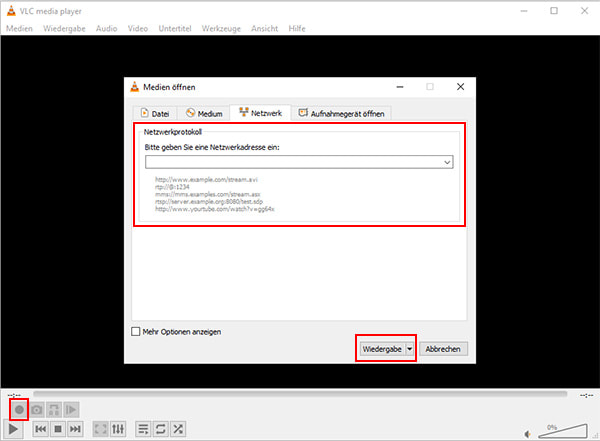The width and height of the screenshot is (600, 441).
Task: Switch to the Datei tab
Action: (x=155, y=113)
